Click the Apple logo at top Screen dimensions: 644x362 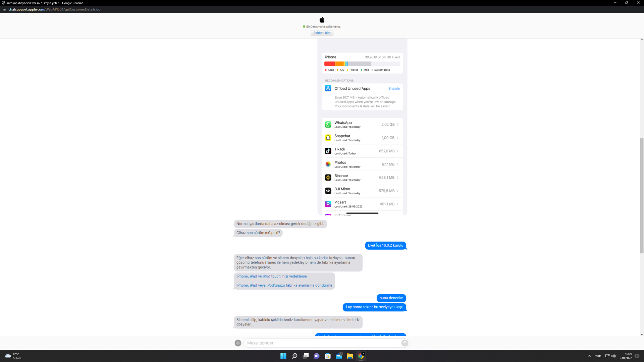point(322,20)
